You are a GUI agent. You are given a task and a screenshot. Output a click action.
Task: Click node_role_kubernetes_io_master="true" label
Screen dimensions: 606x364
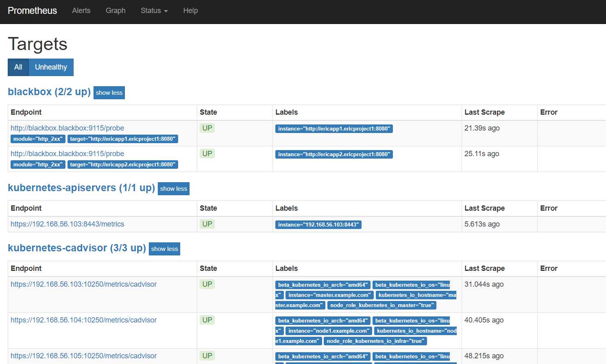[382, 305]
